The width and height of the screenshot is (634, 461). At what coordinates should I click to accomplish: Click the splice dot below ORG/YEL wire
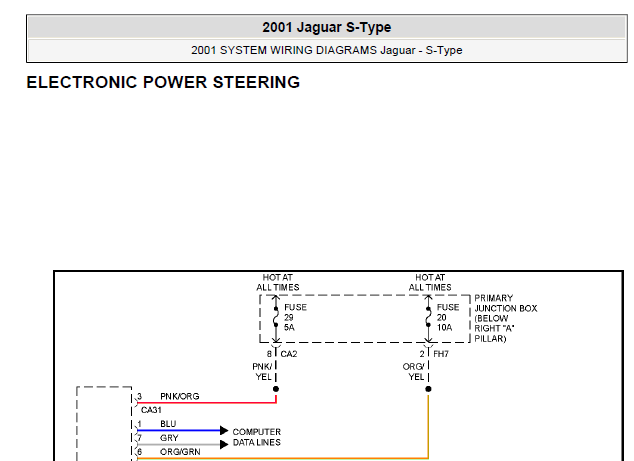click(x=428, y=389)
